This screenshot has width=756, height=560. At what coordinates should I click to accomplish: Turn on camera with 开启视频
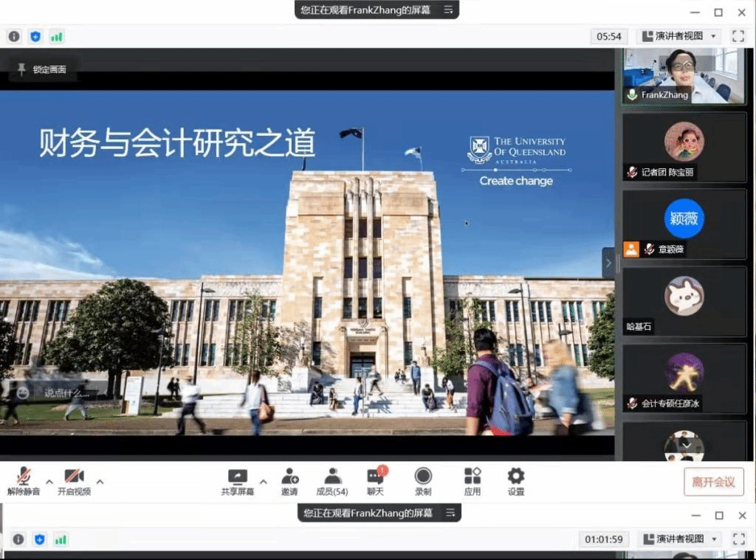point(73,477)
